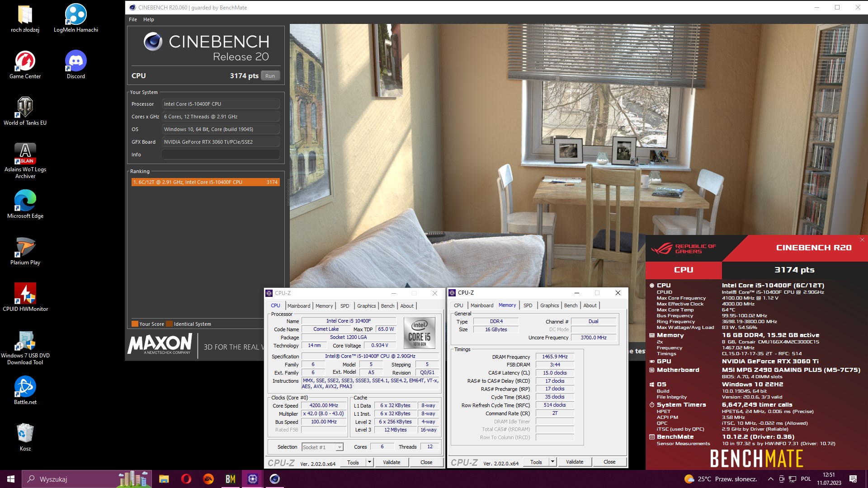Expand Tools dropdown arrow in left CPU-Z window
The image size is (868, 488).
click(369, 463)
